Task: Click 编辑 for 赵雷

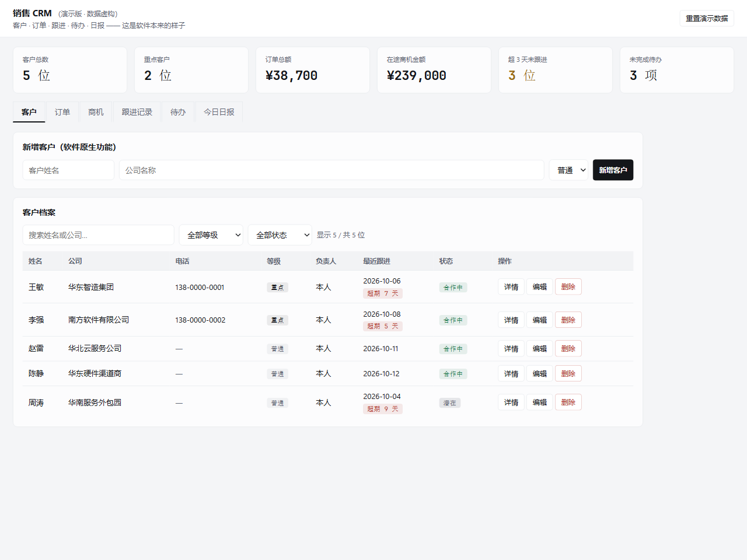Action: pos(540,349)
